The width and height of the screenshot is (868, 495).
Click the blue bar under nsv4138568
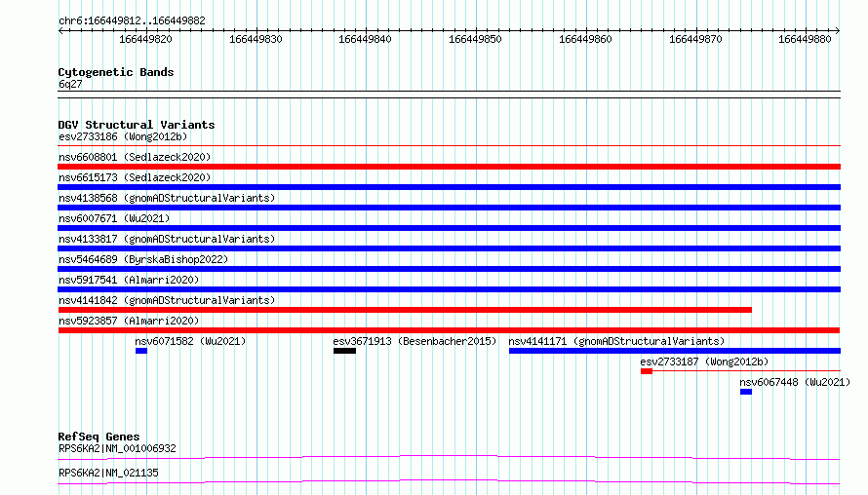click(x=449, y=208)
